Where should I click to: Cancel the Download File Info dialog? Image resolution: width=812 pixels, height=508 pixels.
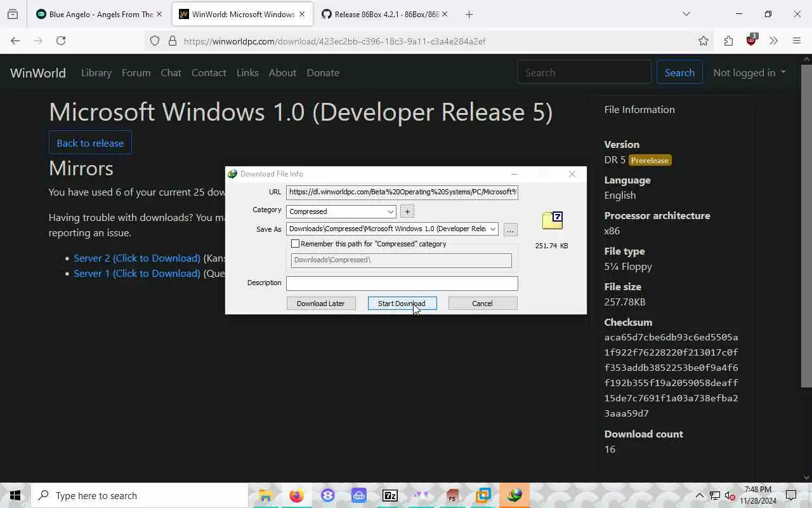[482, 304]
